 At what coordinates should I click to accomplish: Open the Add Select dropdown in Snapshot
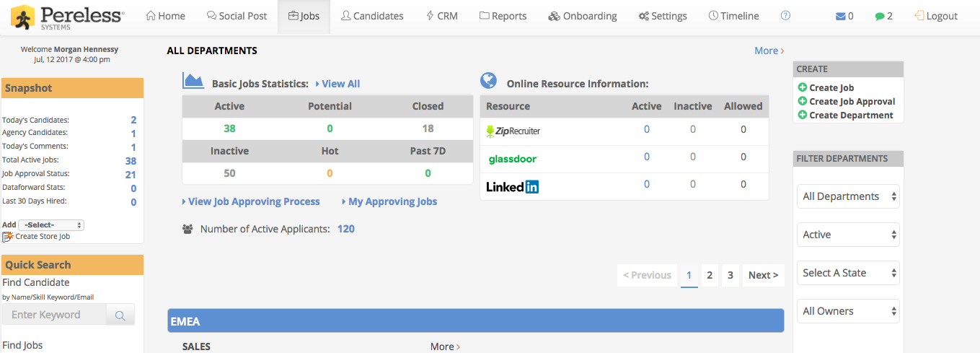[x=51, y=225]
